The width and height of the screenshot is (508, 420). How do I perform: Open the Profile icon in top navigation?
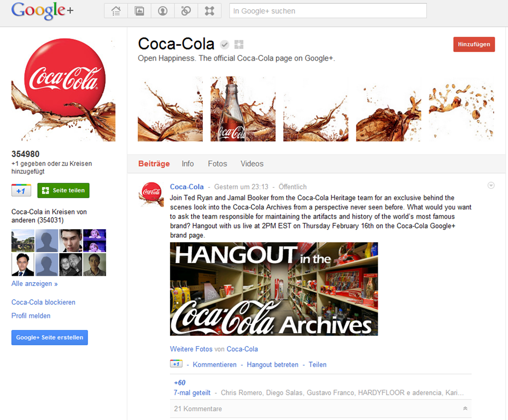click(162, 11)
